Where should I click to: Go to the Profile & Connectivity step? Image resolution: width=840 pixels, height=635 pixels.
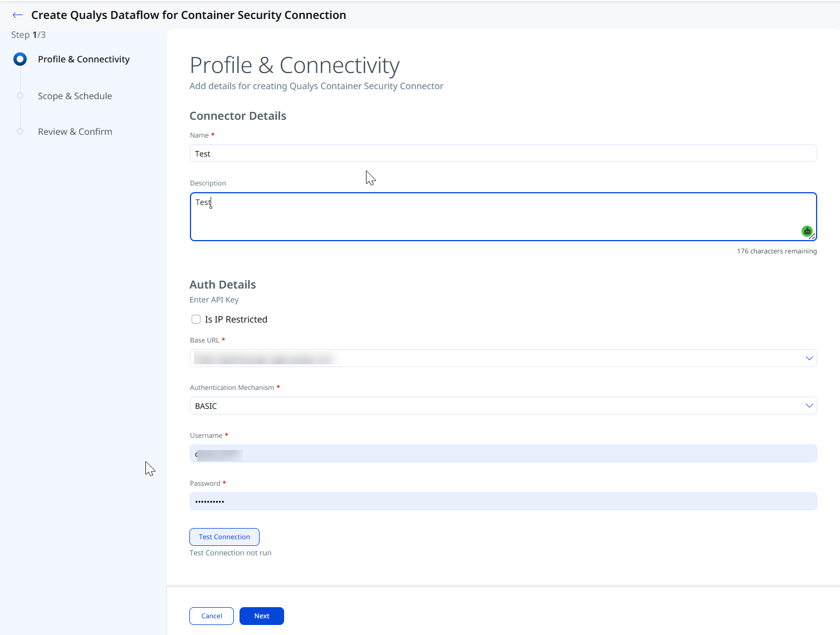pyautogui.click(x=84, y=59)
